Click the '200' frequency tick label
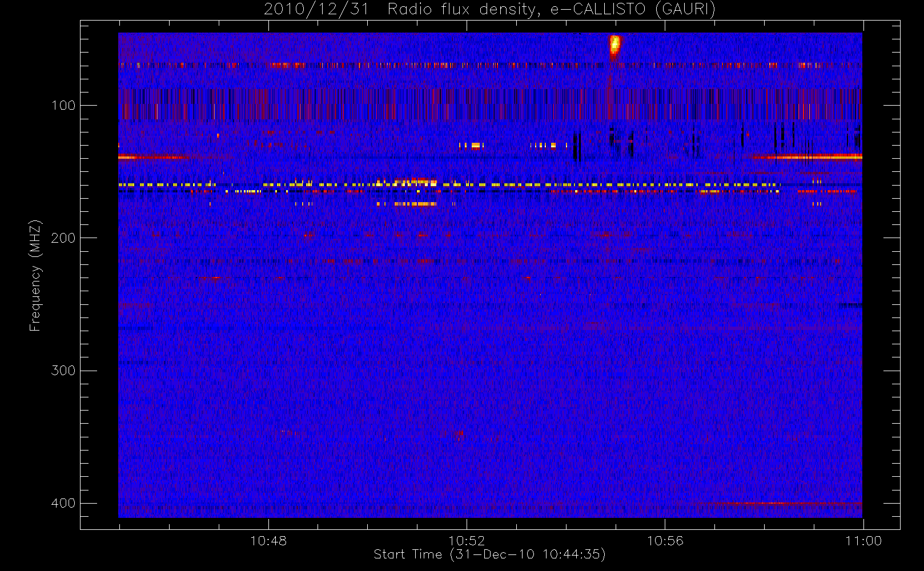Screen dimensions: 924x571 tap(63, 238)
